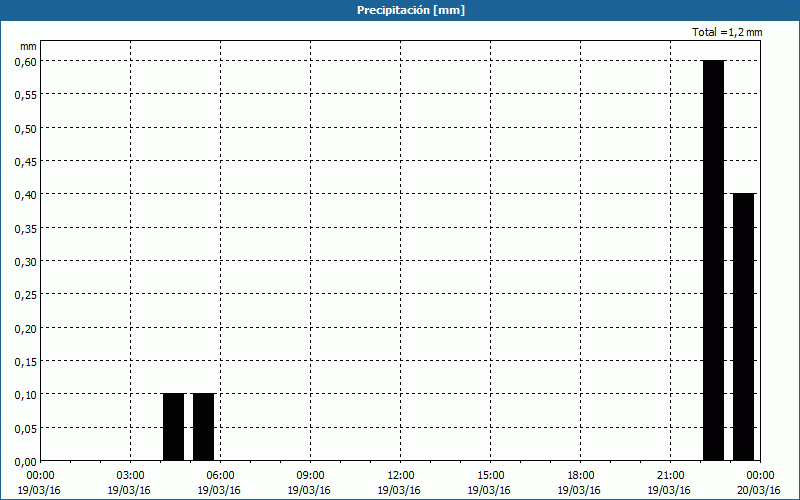Click the 0,10 y-axis label
This screenshot has height=500, width=800.
[x=26, y=394]
